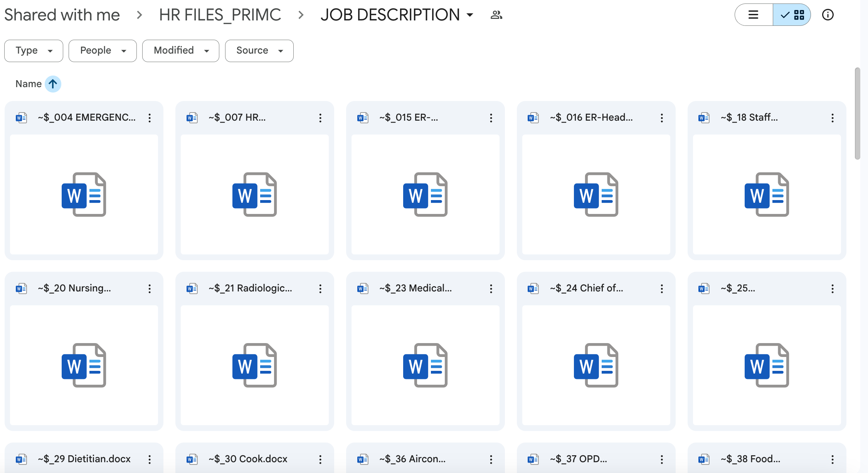Screen dimensions: 868x473
Task: Reverse sort direction with Name arrow
Action: coord(53,84)
